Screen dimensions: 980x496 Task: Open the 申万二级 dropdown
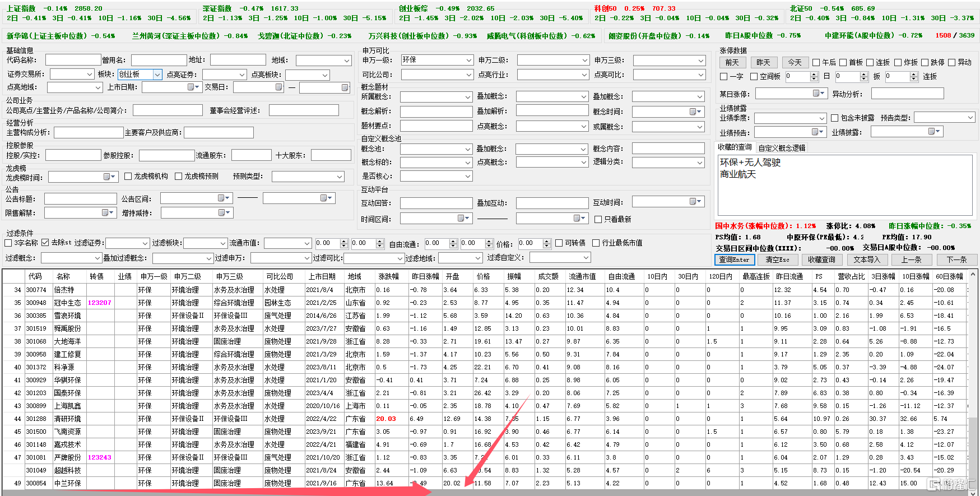coord(585,60)
